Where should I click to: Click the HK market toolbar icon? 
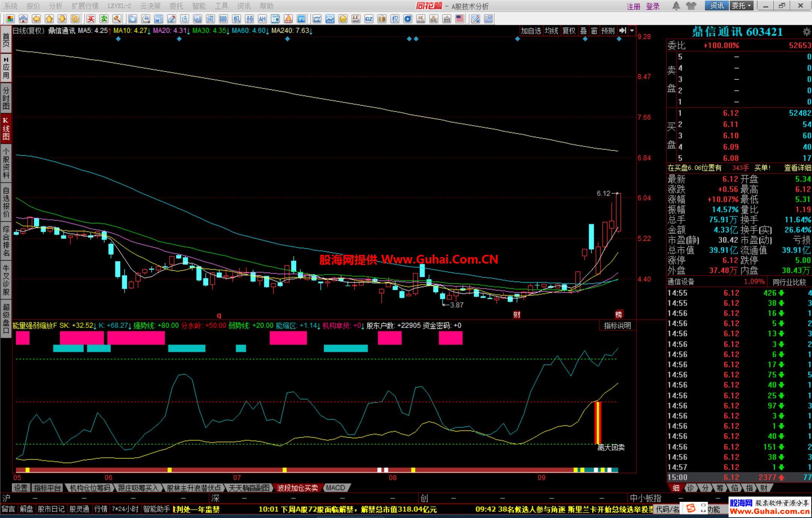coord(421,19)
